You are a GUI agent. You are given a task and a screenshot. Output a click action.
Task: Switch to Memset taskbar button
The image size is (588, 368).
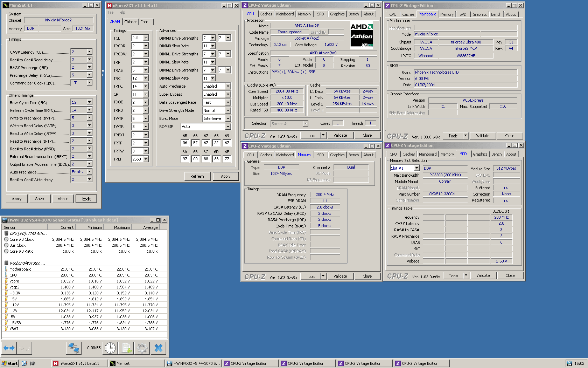pos(136,363)
